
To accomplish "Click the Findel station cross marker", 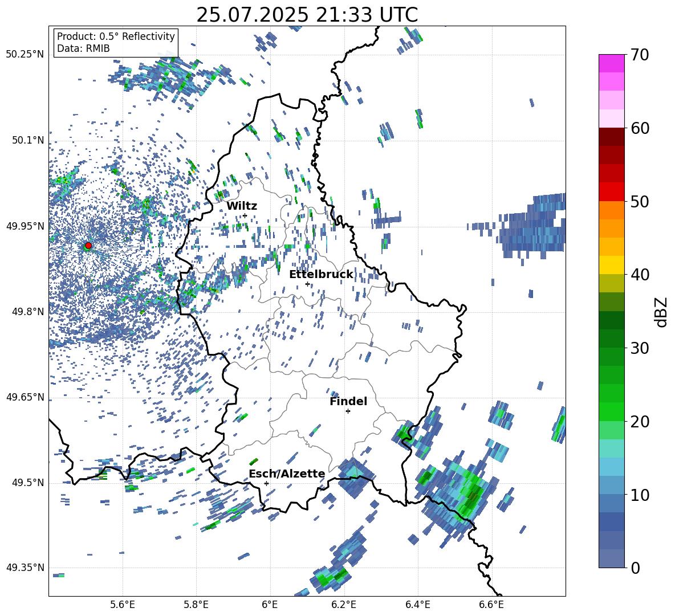I will coord(348,411).
